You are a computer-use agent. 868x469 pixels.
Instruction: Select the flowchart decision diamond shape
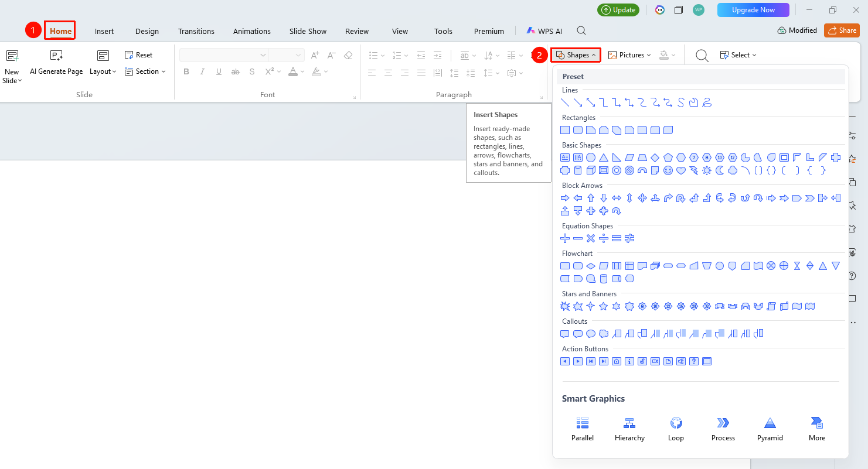coord(591,266)
